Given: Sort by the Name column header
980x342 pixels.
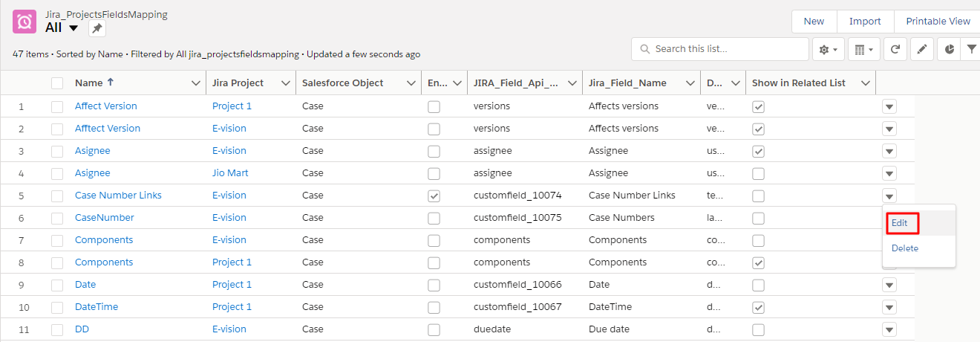Looking at the screenshot, I should (88, 83).
